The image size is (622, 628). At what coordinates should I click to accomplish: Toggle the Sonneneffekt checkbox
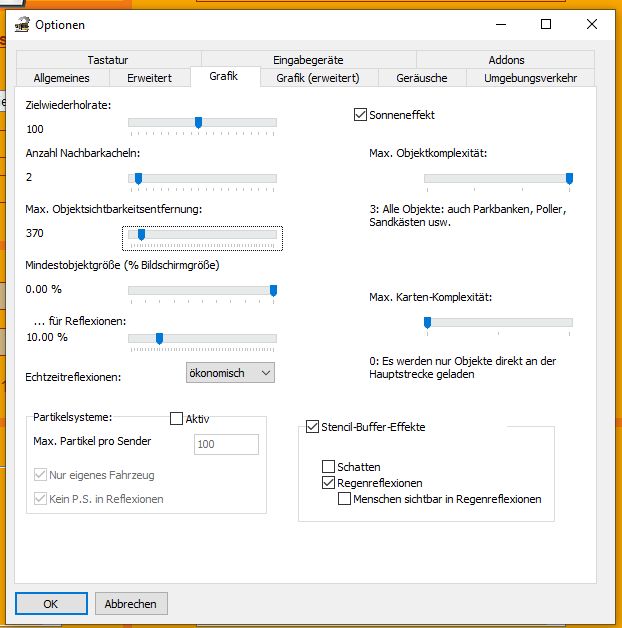(361, 115)
